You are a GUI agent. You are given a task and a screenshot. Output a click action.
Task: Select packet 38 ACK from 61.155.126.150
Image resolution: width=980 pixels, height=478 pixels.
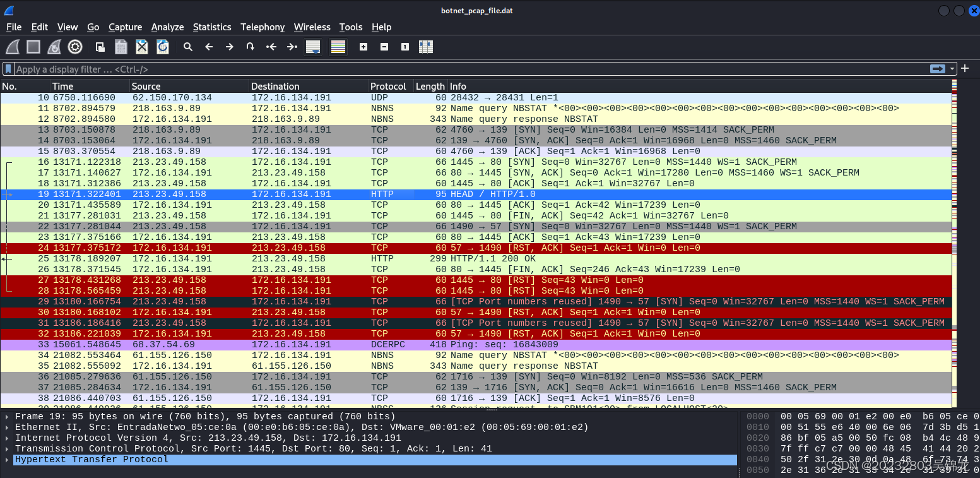click(x=475, y=398)
